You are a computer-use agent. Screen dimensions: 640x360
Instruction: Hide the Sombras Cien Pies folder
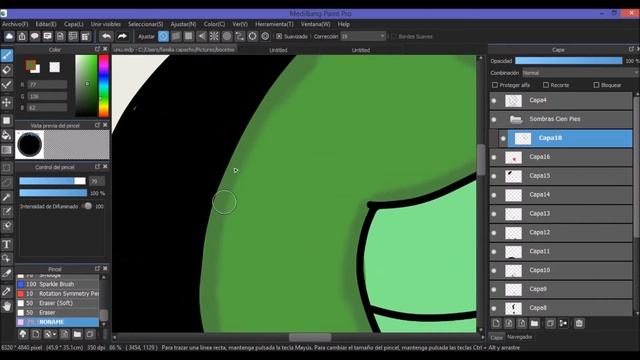click(494, 120)
